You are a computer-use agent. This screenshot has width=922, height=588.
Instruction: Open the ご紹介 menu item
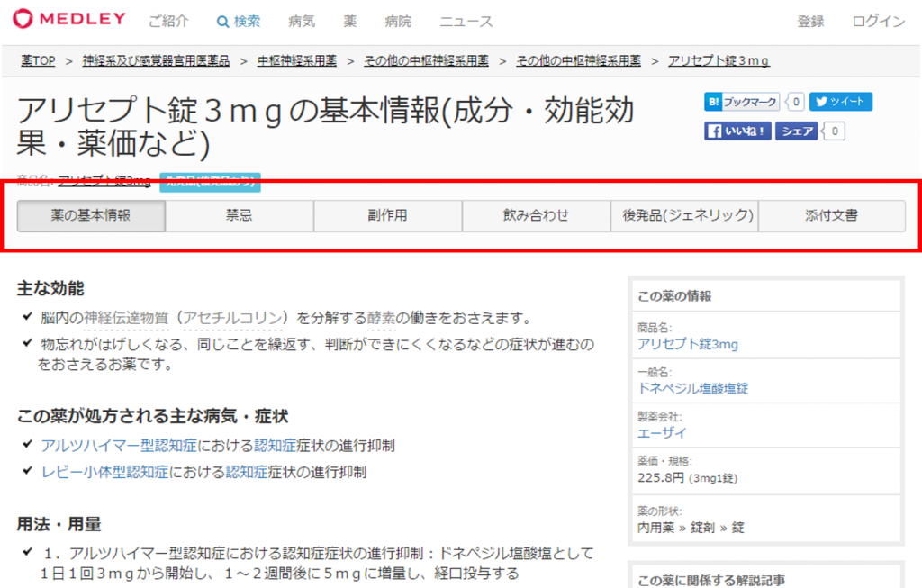pos(168,22)
